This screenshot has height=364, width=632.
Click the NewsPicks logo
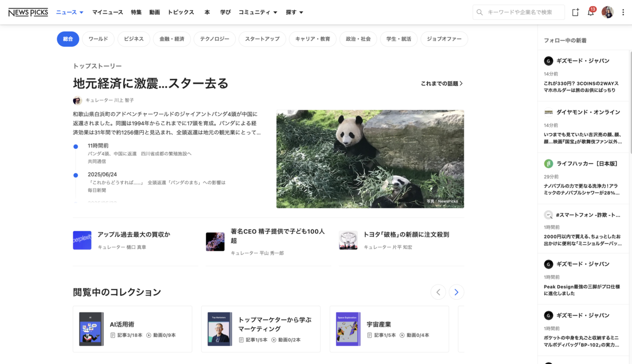[28, 12]
